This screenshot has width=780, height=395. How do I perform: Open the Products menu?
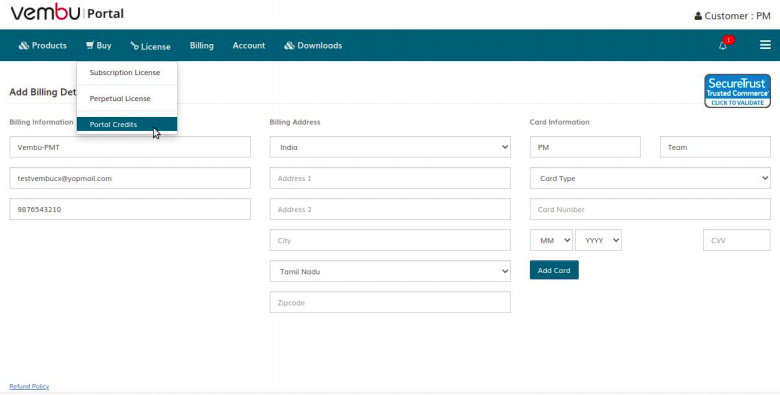point(43,45)
